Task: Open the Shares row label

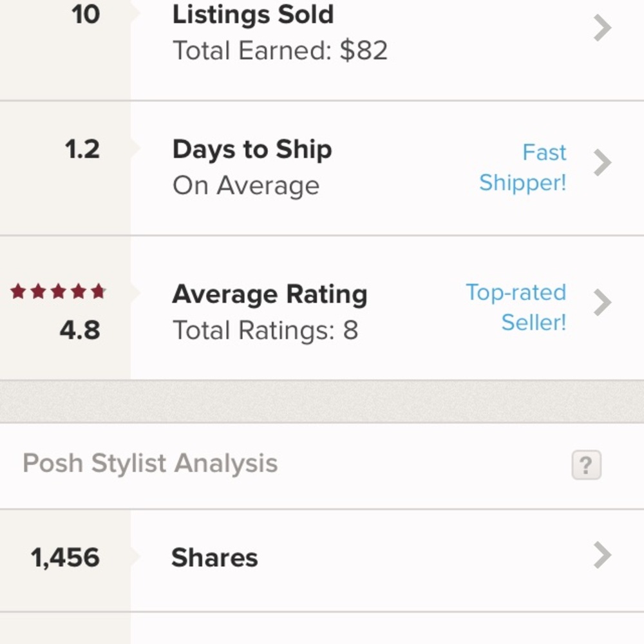Action: tap(214, 558)
